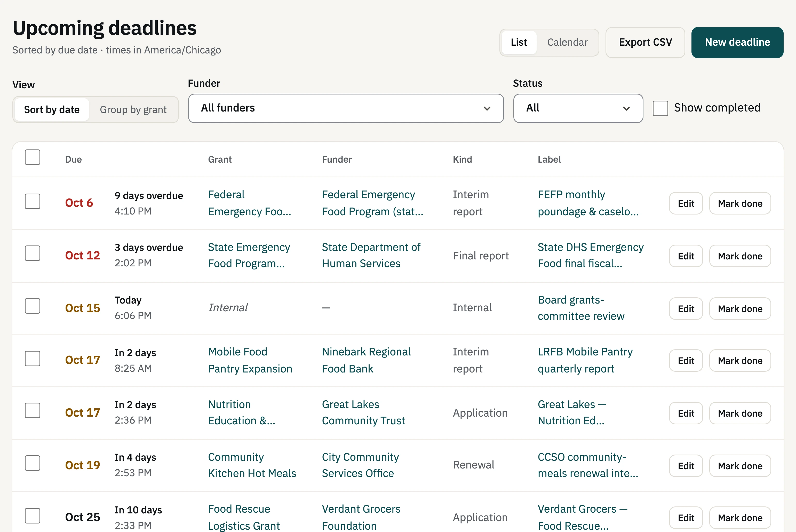Mark the Oct 6 FEFP deadline done
796x532 pixels.
[x=740, y=203]
